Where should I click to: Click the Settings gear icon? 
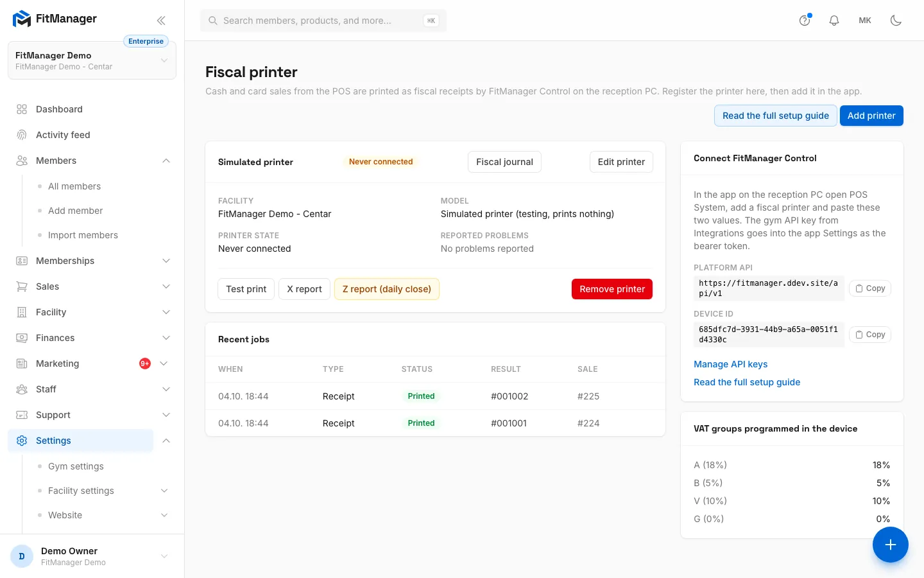pos(22,441)
